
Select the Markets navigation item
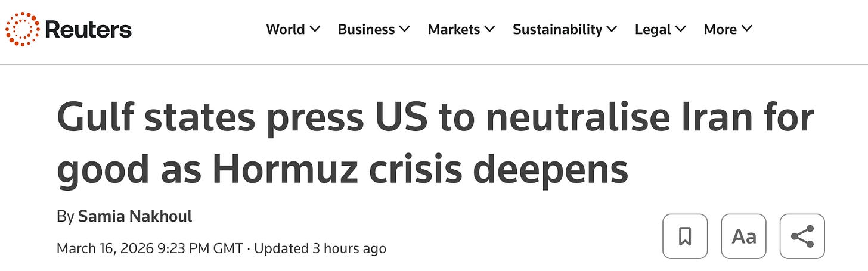(x=454, y=29)
